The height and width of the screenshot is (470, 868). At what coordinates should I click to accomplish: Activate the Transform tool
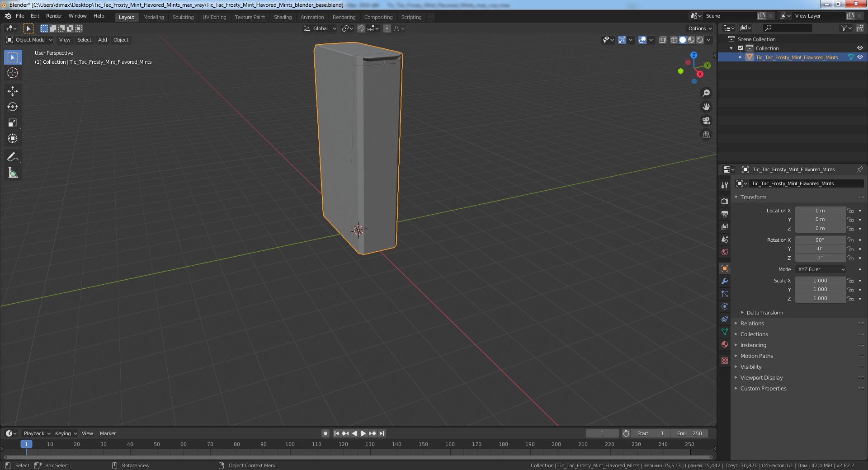click(13, 138)
